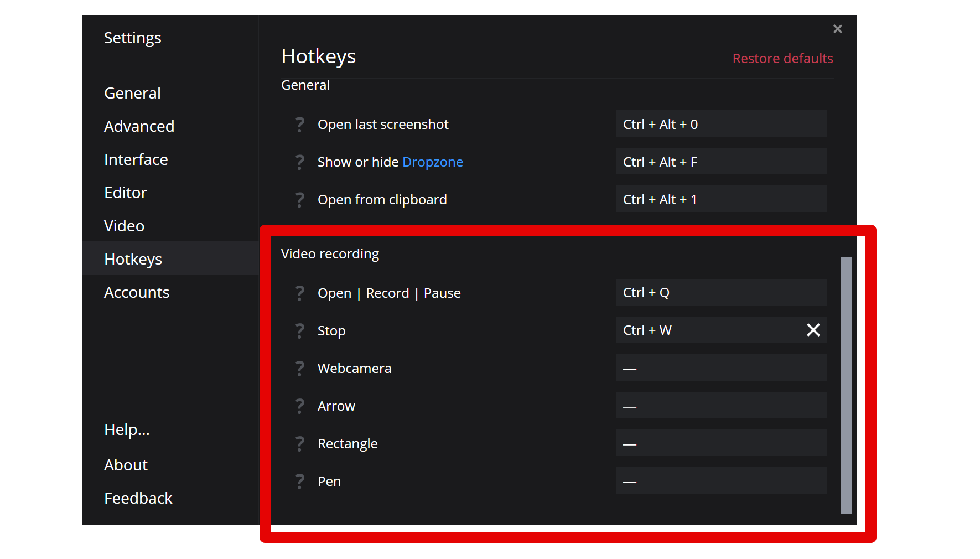Open the Feedback page
The width and height of the screenshot is (980, 559).
[x=138, y=498]
